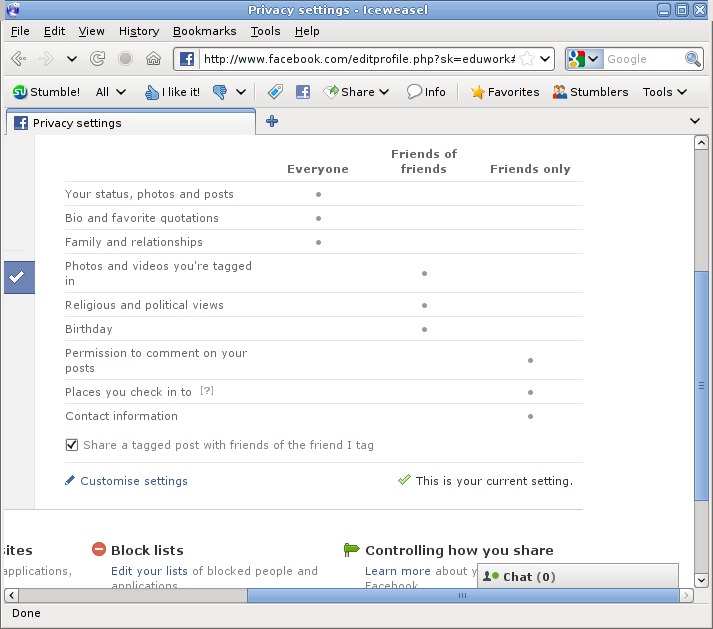Image resolution: width=713 pixels, height=629 pixels.
Task: Open the History menu
Action: coord(138,31)
